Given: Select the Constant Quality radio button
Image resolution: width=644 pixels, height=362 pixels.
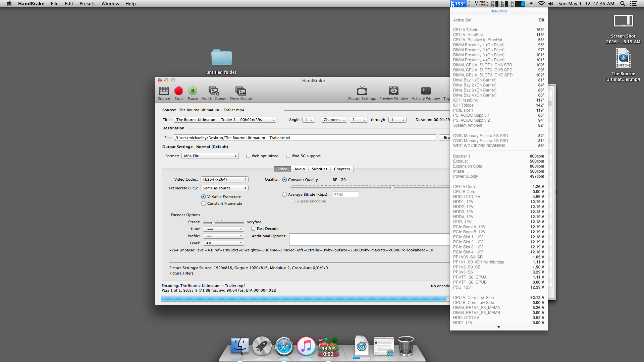Looking at the screenshot, I should click(x=284, y=180).
